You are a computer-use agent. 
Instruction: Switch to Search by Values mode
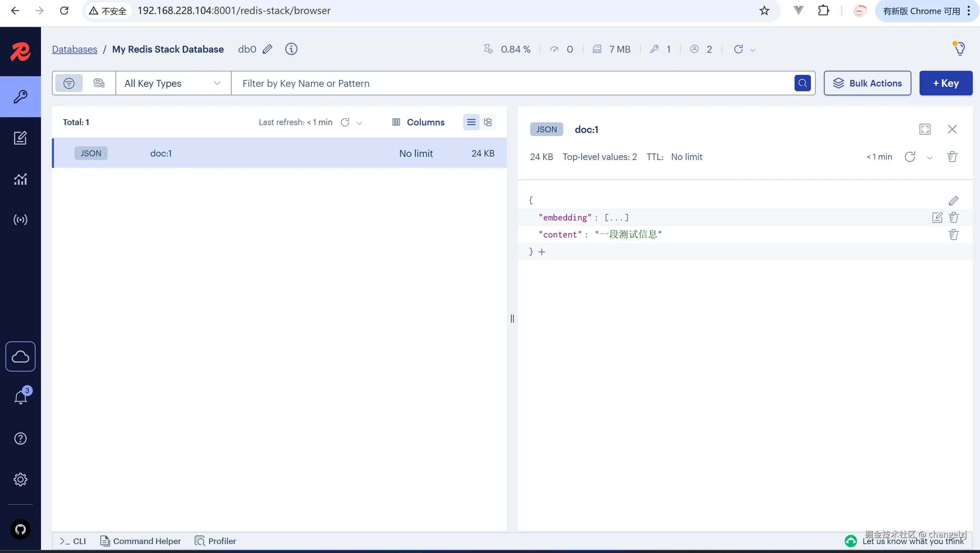coord(99,83)
